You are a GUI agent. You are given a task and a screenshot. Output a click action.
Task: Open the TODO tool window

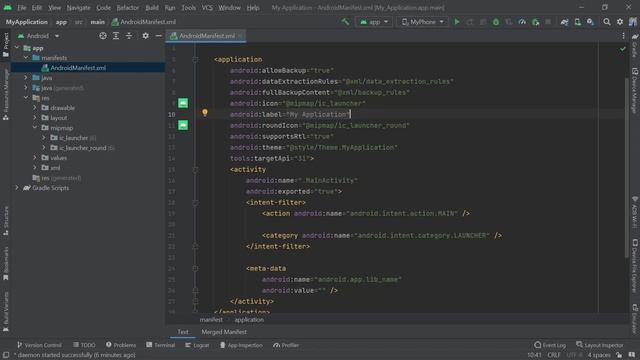pos(84,345)
